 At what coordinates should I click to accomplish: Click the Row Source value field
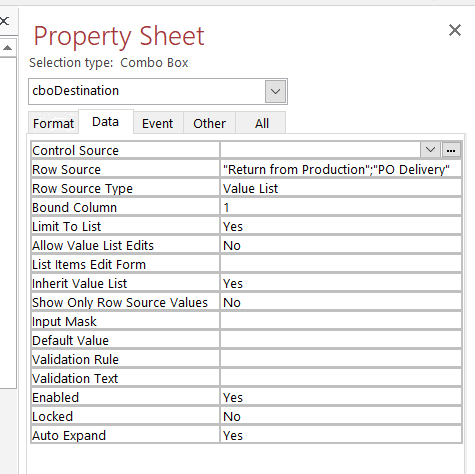click(x=341, y=169)
